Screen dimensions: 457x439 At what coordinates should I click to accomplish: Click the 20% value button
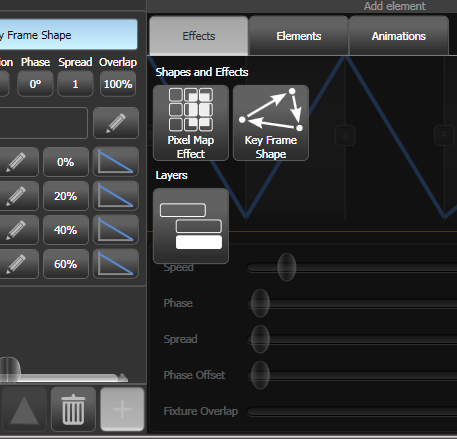(x=66, y=196)
